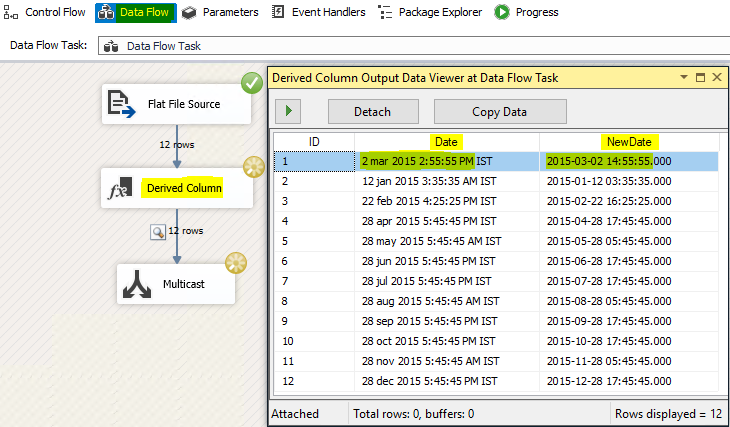Click the green continue play button
Image resolution: width=730 pixels, height=427 pixels.
point(288,111)
